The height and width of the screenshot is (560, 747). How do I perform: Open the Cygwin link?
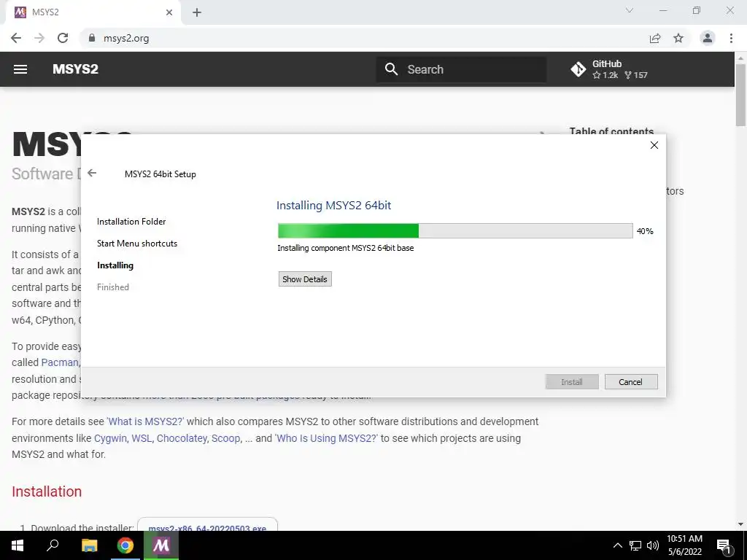(111, 438)
